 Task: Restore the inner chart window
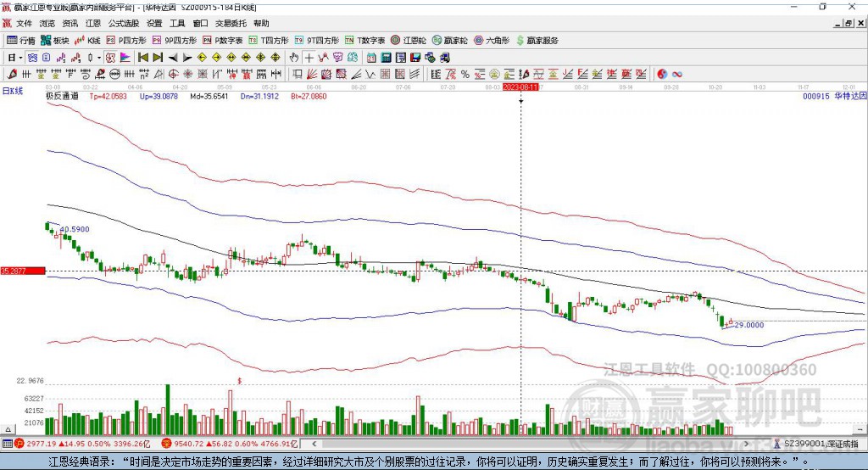[849, 23]
